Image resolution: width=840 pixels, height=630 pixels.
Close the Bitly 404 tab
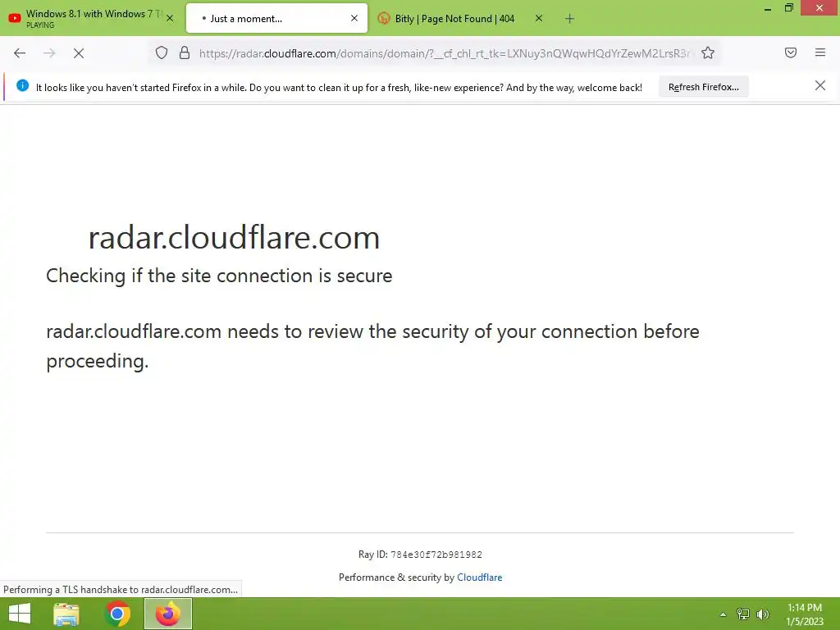point(539,18)
